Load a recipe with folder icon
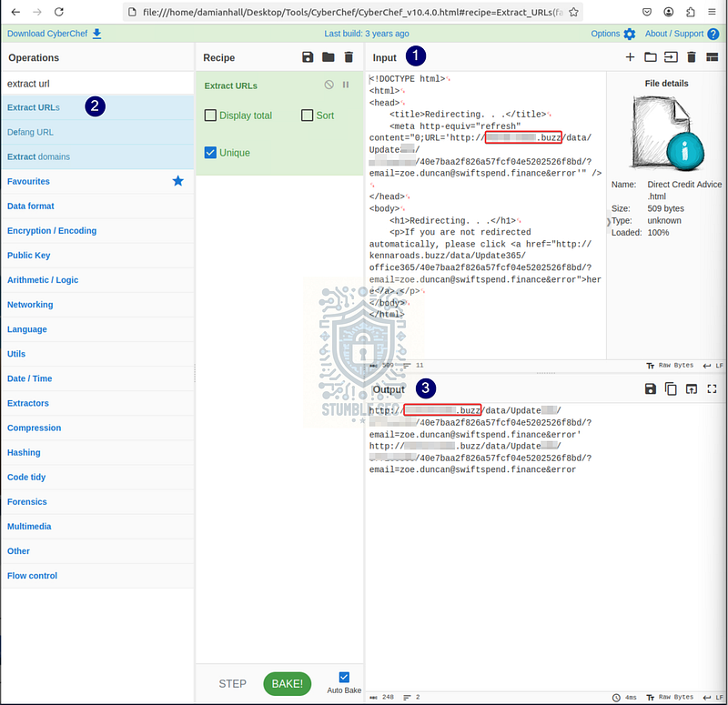Image resolution: width=728 pixels, height=705 pixels. point(329,57)
